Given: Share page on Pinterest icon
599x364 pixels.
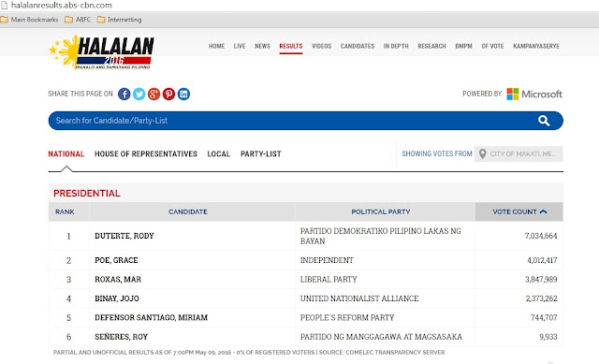Looking at the screenshot, I should pyautogui.click(x=168, y=94).
